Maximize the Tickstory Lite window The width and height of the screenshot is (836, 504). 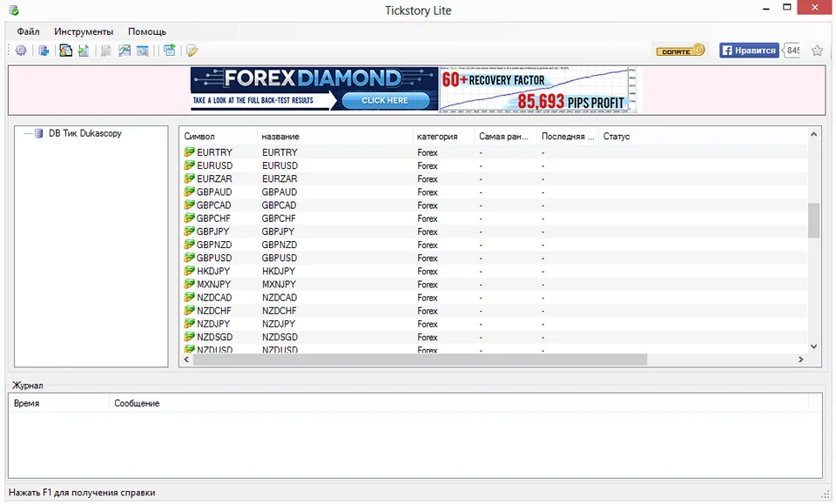787,8
